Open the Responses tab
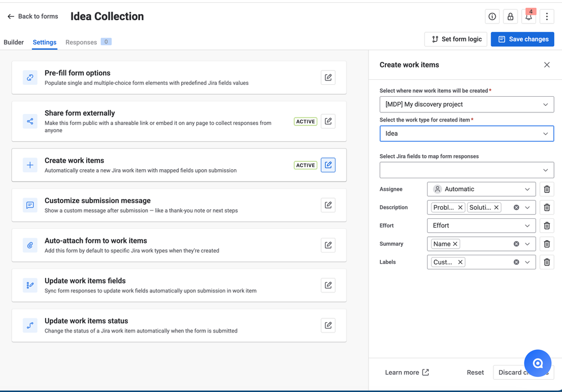562x392 pixels. pyautogui.click(x=82, y=42)
